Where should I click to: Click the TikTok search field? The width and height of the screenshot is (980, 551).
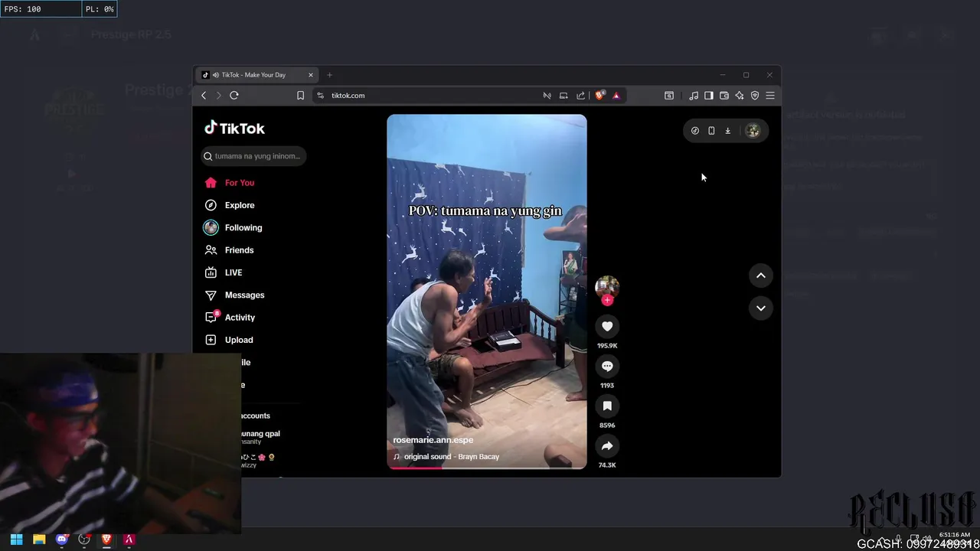tap(253, 156)
